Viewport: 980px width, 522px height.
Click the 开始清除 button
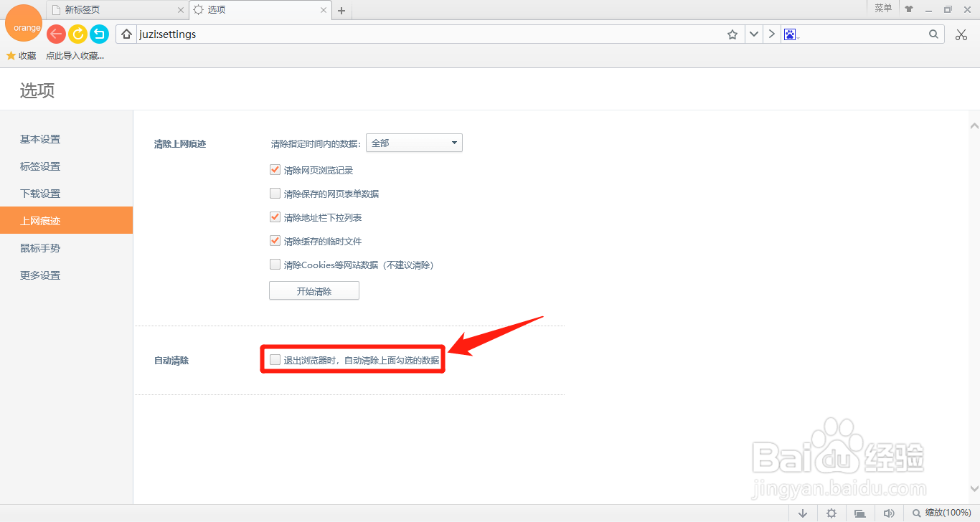click(x=314, y=291)
